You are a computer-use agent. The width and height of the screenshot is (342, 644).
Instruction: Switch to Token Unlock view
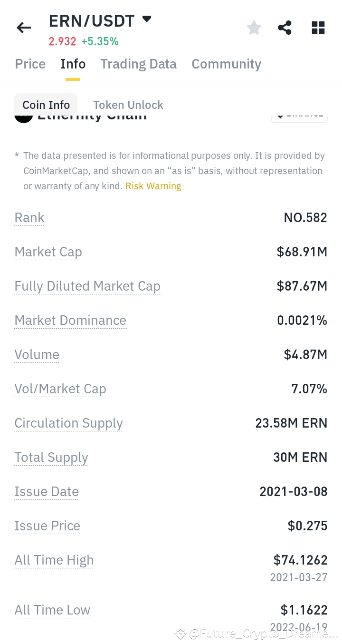coord(128,105)
